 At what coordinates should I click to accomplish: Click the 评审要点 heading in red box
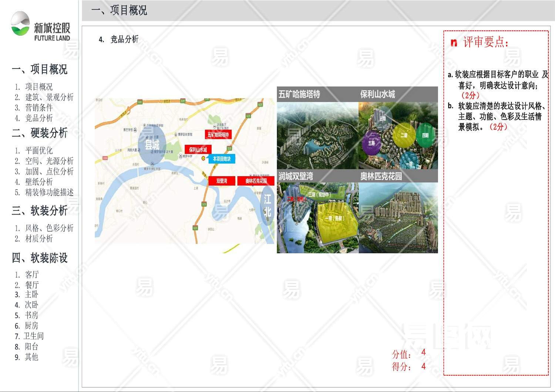click(486, 42)
